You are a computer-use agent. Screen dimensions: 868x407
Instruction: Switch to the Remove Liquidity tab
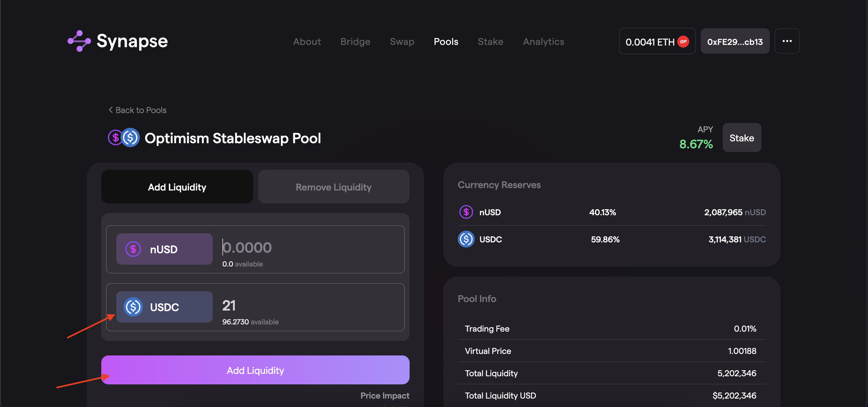click(x=334, y=187)
